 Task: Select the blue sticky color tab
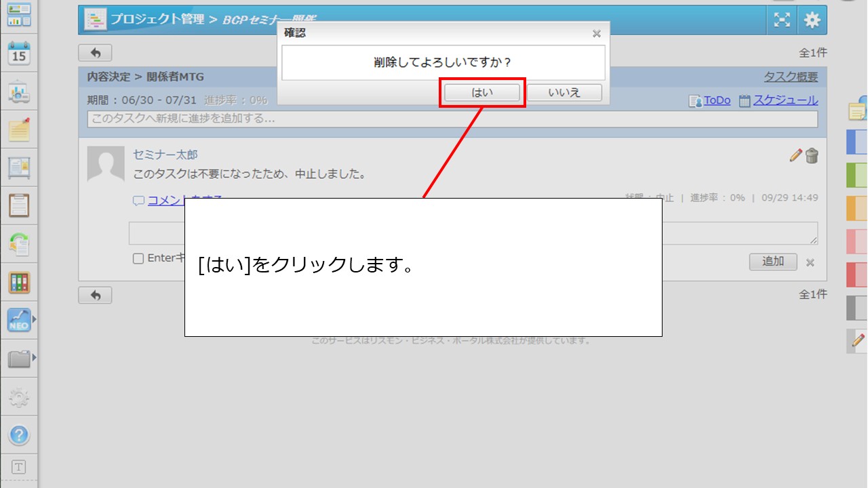[x=858, y=142]
